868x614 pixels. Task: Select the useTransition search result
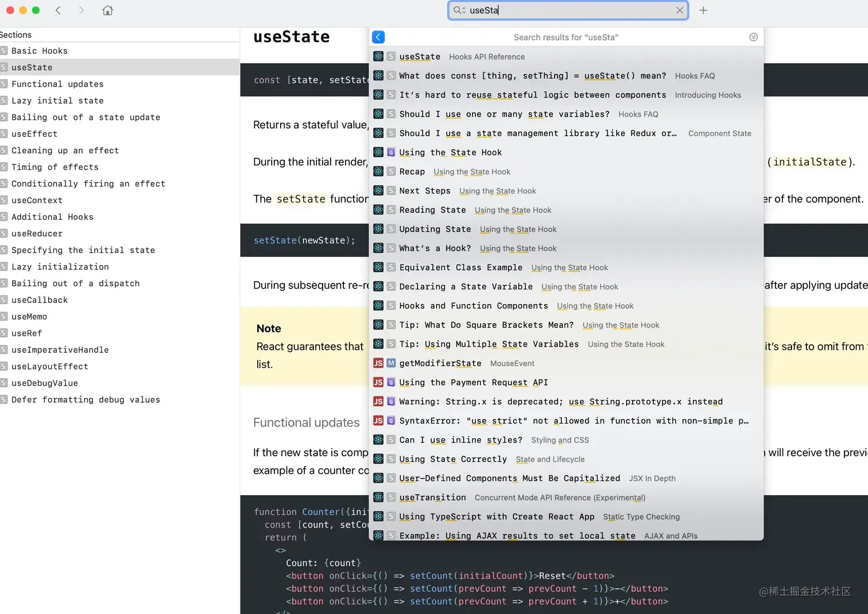(x=433, y=498)
